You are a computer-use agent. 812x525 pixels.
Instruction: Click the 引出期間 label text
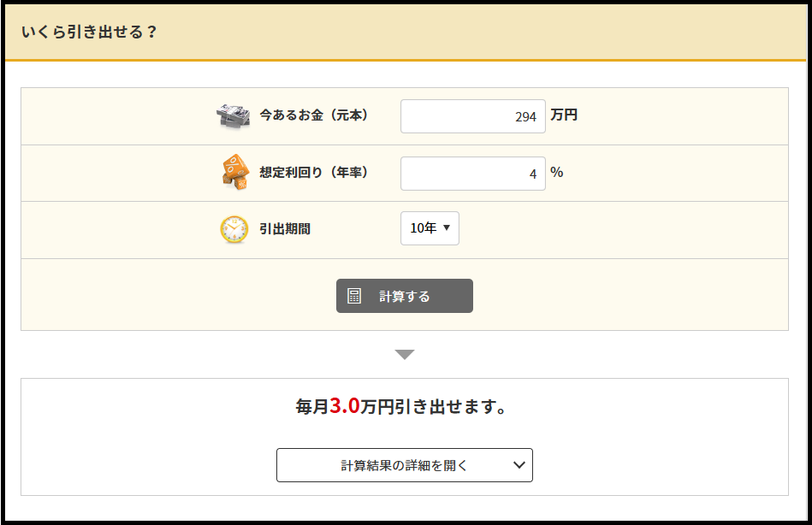click(285, 229)
